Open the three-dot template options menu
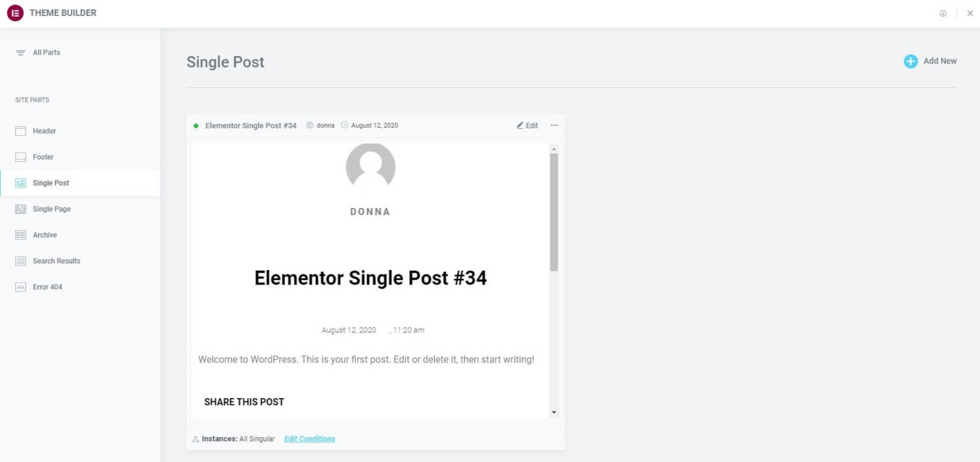The height and width of the screenshot is (462, 980). point(554,125)
